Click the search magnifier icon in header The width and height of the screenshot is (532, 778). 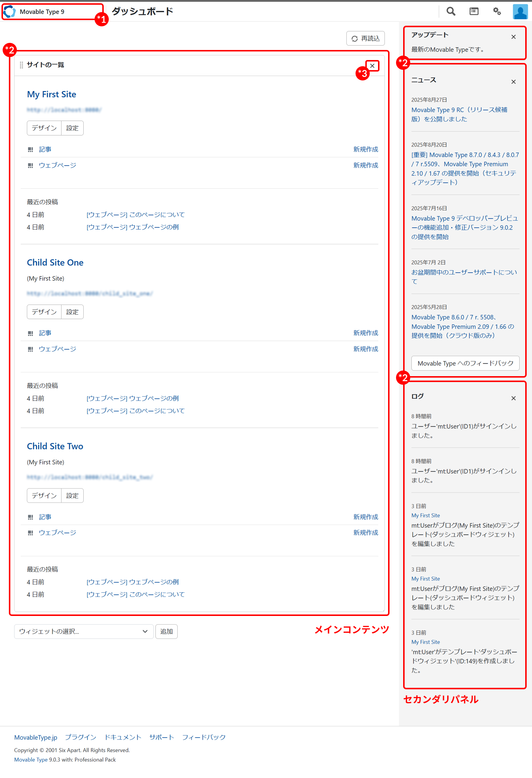click(x=451, y=12)
